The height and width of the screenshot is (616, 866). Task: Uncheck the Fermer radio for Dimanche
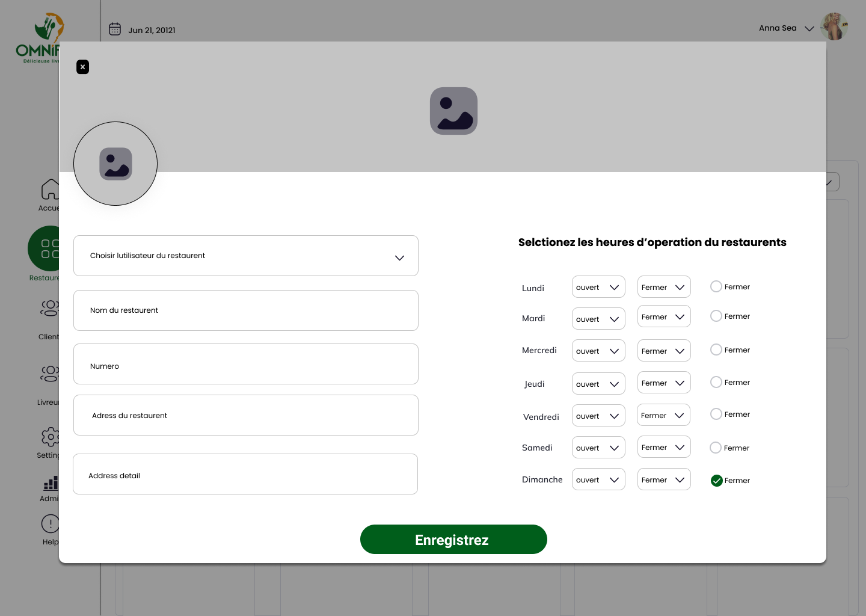click(x=716, y=480)
